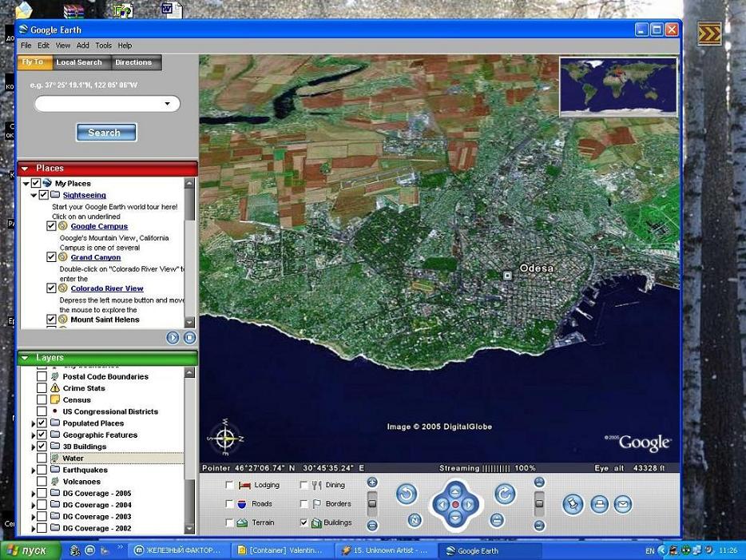Click the rotate clockwise navigation button
The height and width of the screenshot is (560, 746).
click(x=504, y=494)
